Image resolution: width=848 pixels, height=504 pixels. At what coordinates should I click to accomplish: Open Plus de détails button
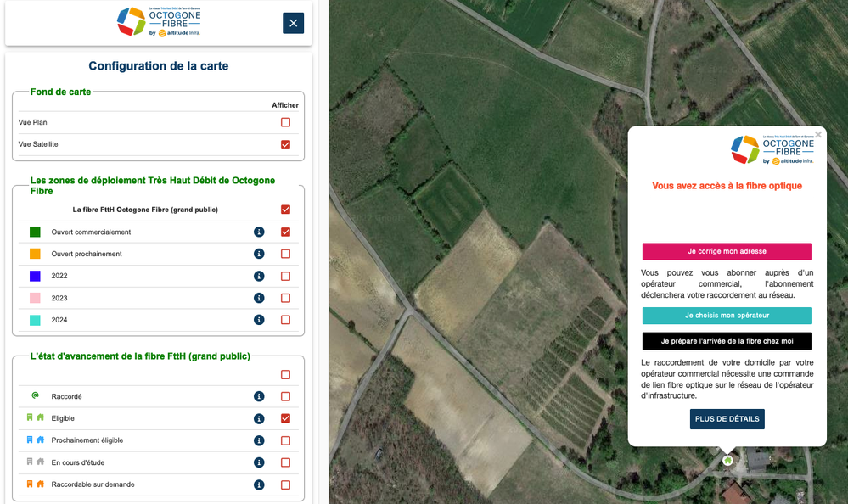tap(727, 419)
